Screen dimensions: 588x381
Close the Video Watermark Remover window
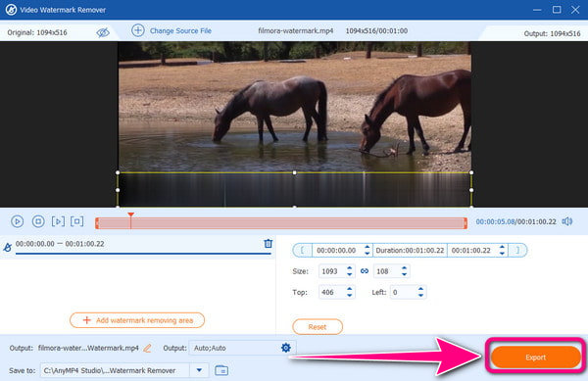[x=575, y=10]
